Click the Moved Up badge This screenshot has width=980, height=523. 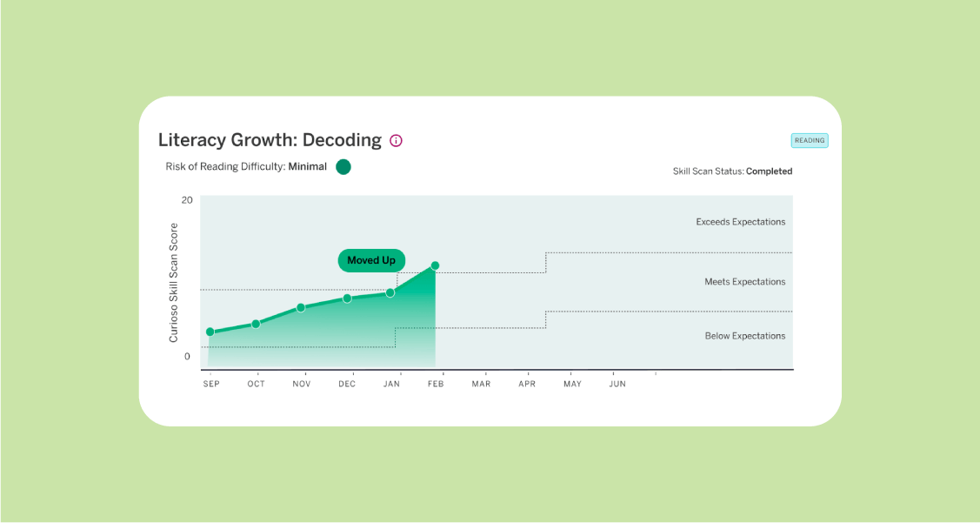(371, 260)
